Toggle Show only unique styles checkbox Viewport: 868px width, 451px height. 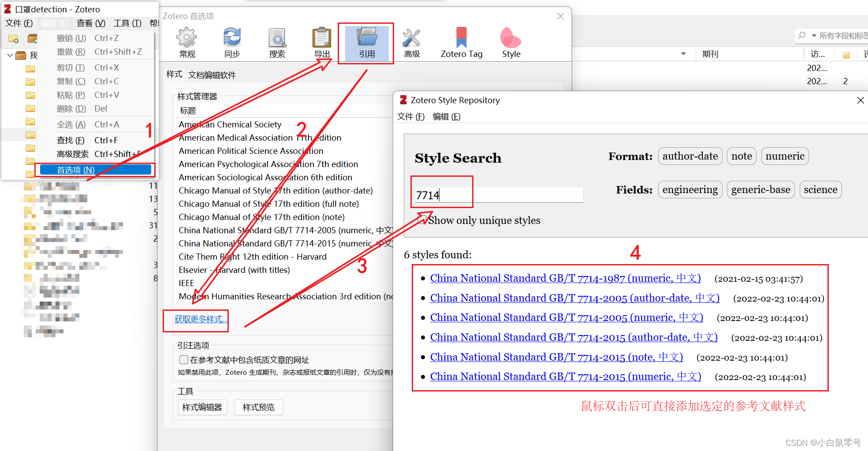pyautogui.click(x=421, y=220)
